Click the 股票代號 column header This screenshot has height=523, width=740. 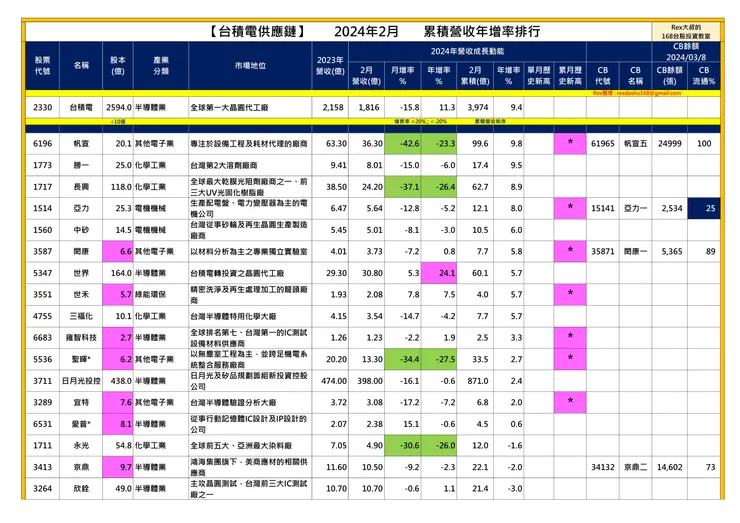(x=42, y=66)
